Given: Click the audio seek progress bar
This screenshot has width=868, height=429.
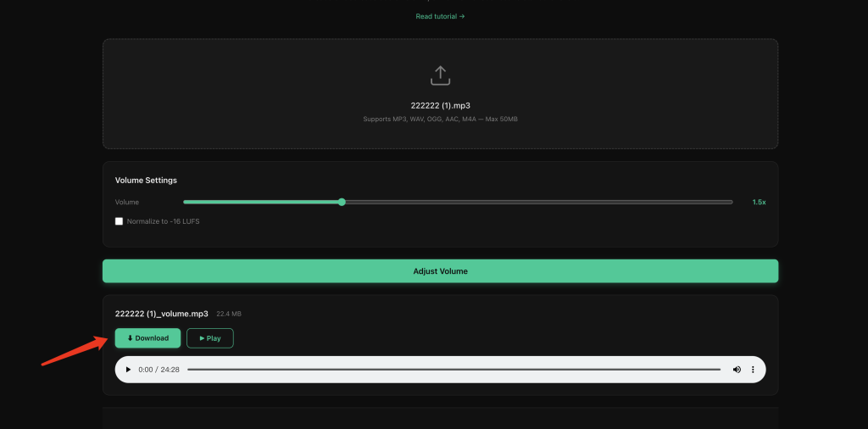Looking at the screenshot, I should tap(454, 369).
